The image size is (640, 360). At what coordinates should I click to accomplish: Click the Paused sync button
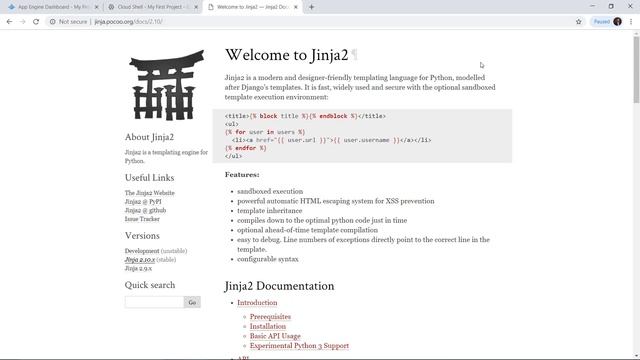point(601,22)
